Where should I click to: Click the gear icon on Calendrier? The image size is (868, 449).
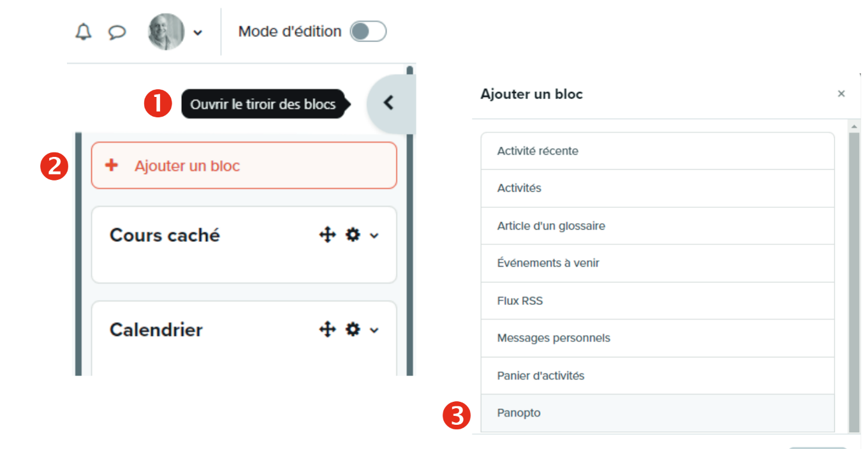point(353,330)
